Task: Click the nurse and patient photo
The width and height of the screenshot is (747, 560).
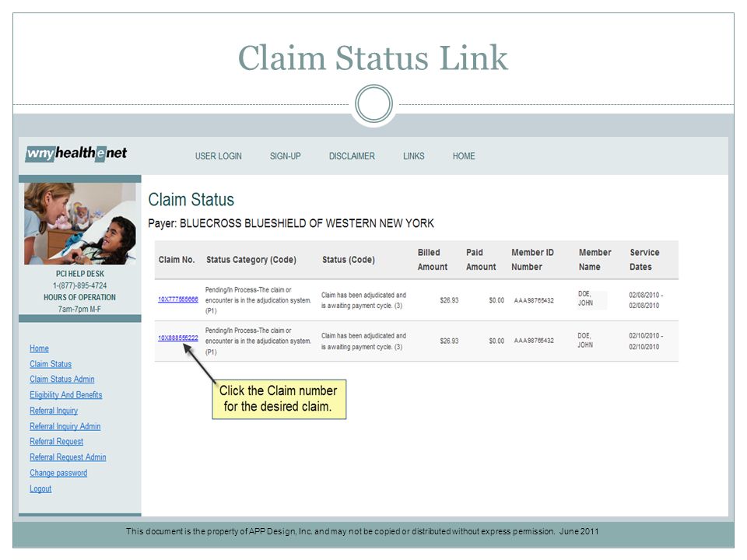Action: pyautogui.click(x=80, y=223)
